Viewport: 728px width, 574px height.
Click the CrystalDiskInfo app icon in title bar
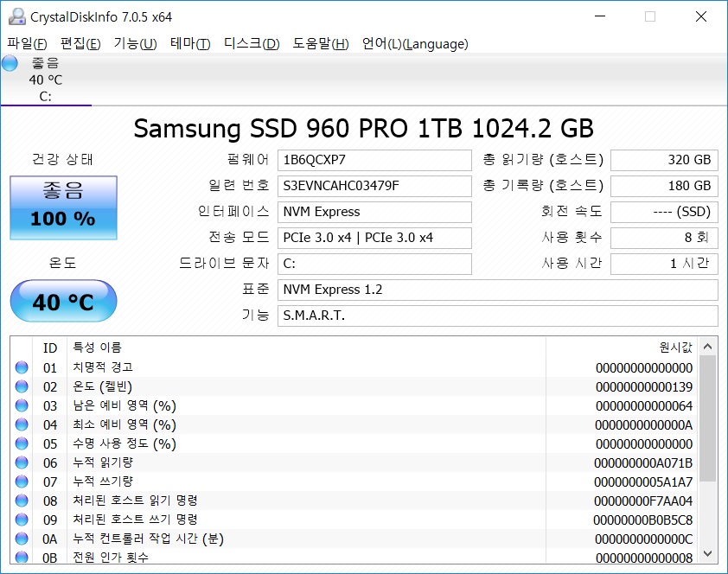point(17,16)
